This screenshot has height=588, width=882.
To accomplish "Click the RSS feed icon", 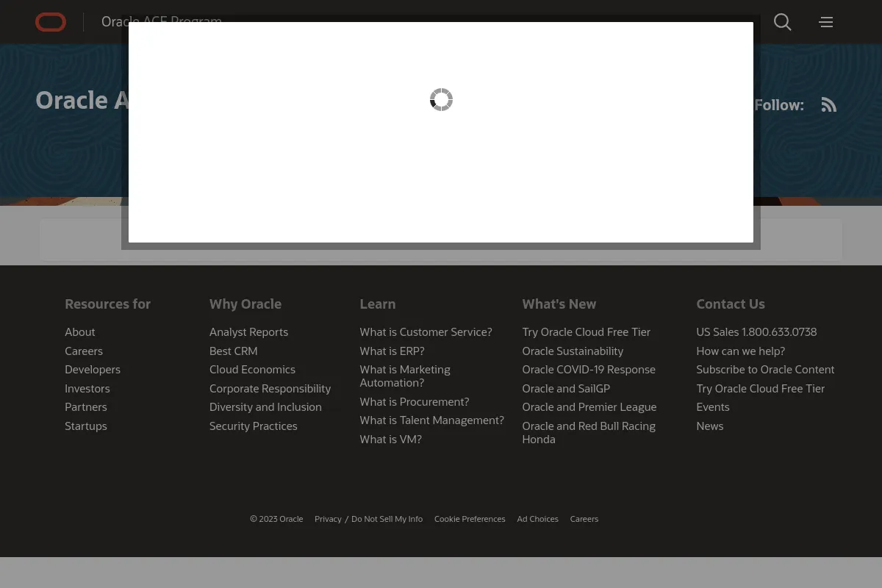I will (x=829, y=105).
